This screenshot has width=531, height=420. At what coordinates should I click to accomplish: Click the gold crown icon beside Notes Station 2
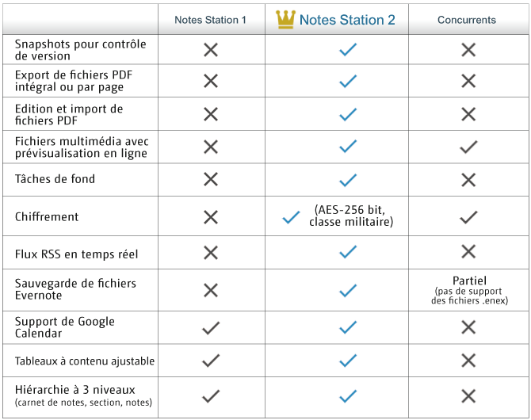coord(285,19)
